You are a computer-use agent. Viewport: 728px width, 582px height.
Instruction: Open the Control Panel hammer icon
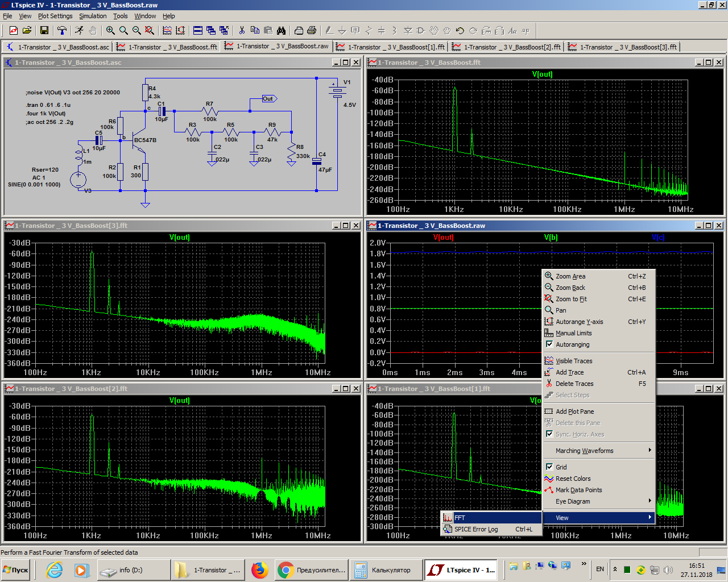coord(61,31)
